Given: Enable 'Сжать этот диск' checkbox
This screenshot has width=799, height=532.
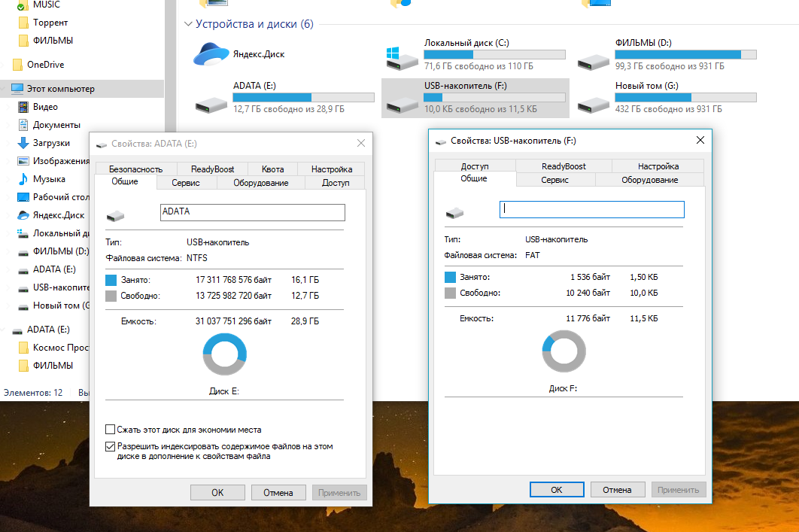Looking at the screenshot, I should pyautogui.click(x=111, y=430).
